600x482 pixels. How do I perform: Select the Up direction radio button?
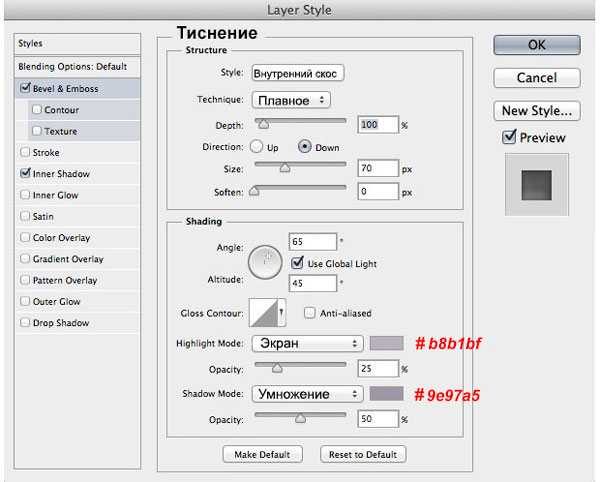[x=256, y=147]
